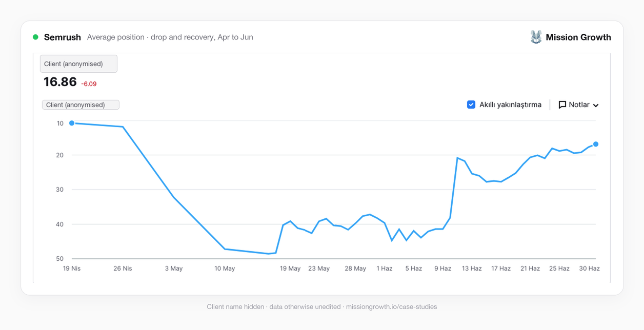The image size is (644, 330).
Task: Click the y-axis value 30
Action: [60, 190]
